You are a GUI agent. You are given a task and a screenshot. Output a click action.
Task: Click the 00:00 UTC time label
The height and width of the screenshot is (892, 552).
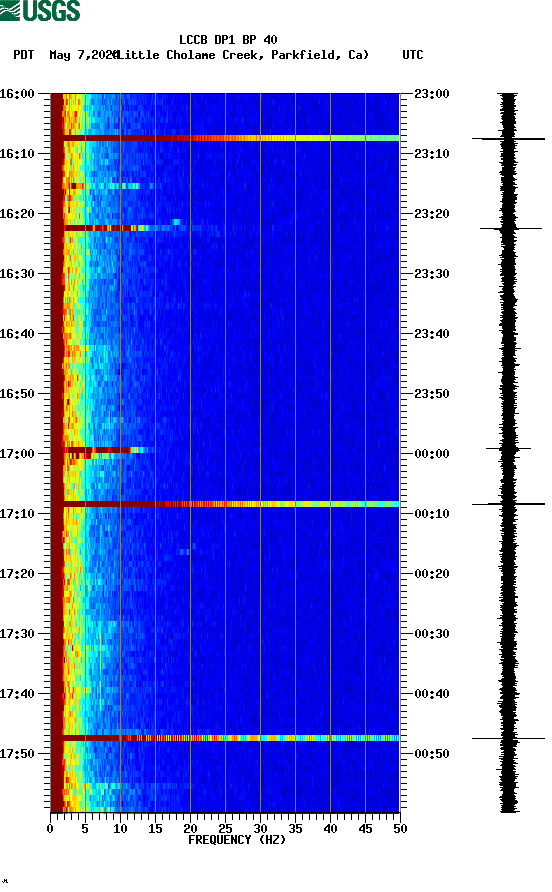[x=432, y=453]
